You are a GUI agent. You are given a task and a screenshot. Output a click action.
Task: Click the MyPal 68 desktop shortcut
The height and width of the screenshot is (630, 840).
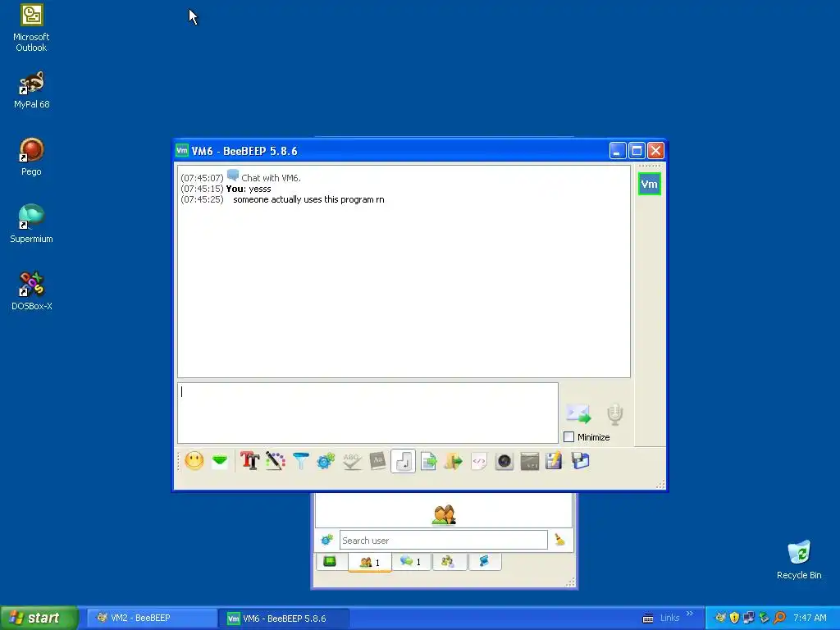(32, 90)
